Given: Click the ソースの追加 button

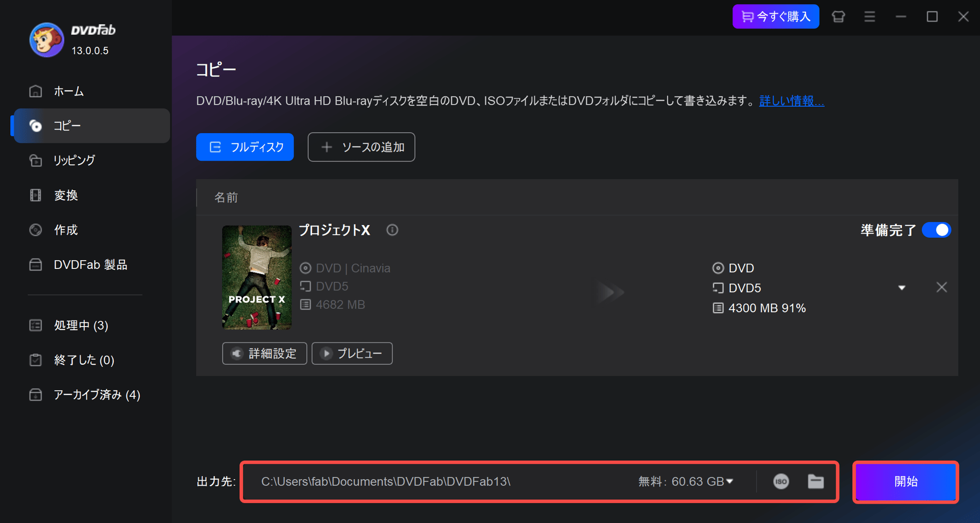Looking at the screenshot, I should (361, 147).
